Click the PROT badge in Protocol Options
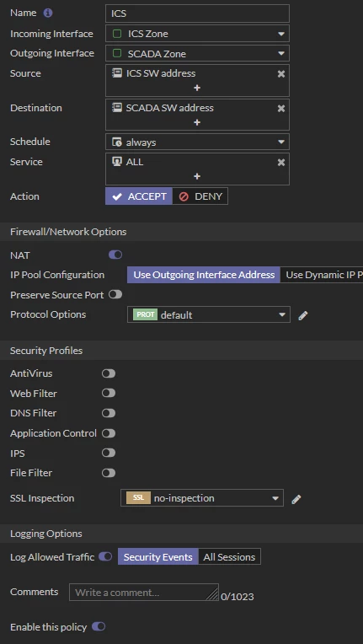Viewport: 363px width, 644px height. point(145,315)
